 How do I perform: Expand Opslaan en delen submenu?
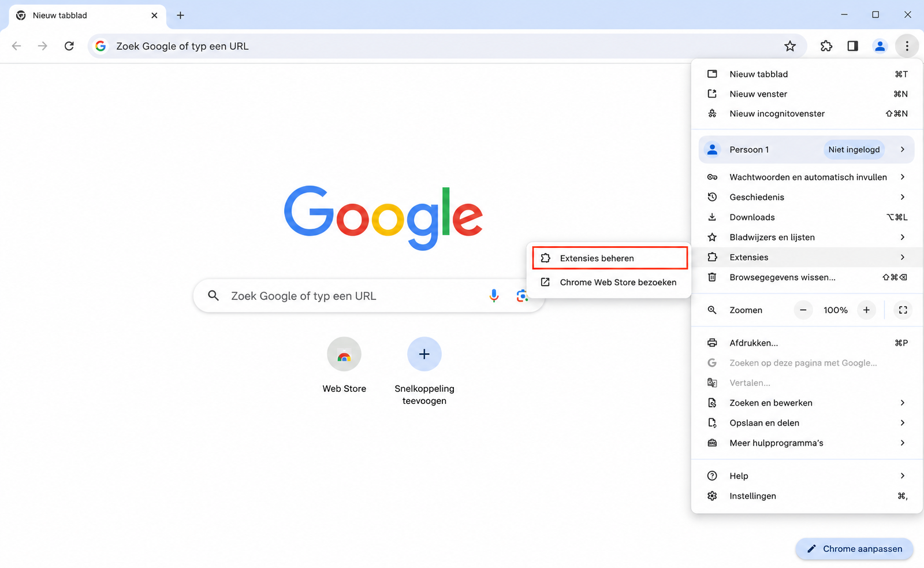(807, 423)
